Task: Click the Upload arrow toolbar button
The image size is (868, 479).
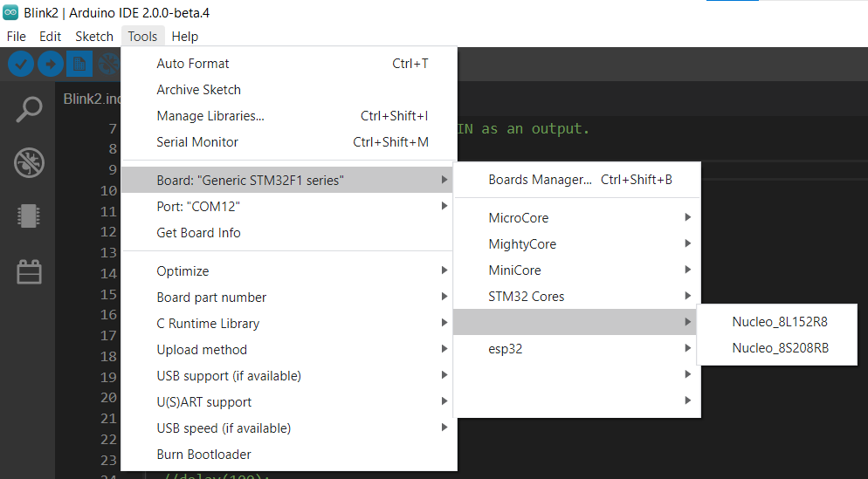Action: [51, 65]
